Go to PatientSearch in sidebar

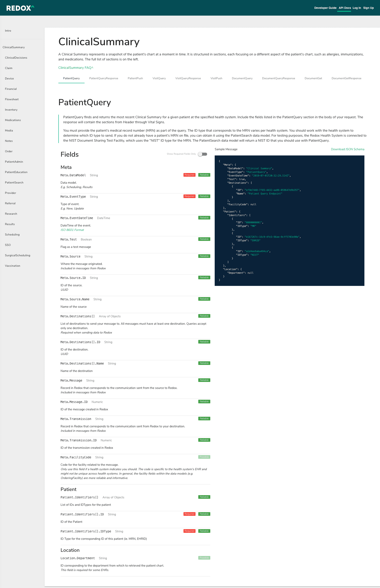pos(14,182)
